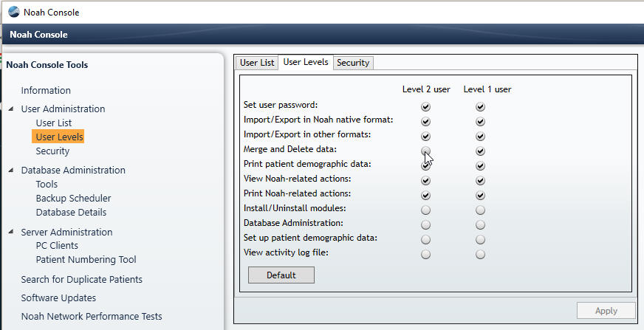Collapse the Database Administration tree node

pyautogui.click(x=11, y=170)
